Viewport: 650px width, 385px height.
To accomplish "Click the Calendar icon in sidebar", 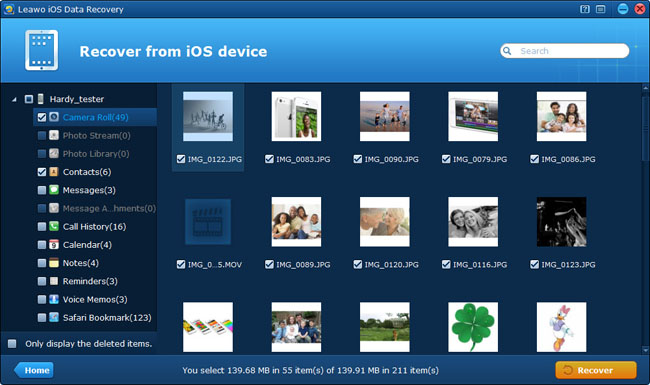I will pos(54,245).
